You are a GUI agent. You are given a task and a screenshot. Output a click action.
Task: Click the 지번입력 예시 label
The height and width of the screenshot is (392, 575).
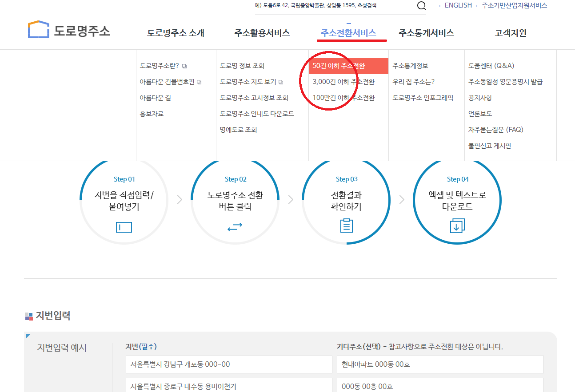62,348
